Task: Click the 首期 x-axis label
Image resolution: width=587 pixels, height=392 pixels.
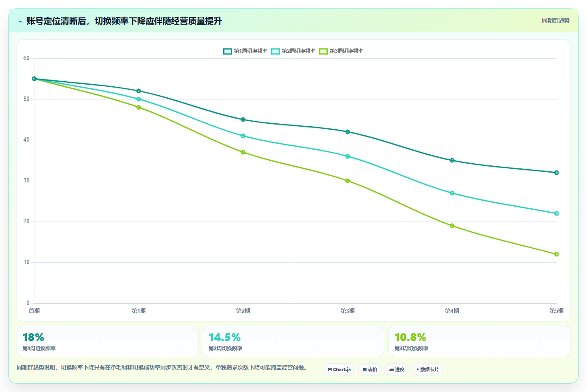Action: click(x=34, y=311)
